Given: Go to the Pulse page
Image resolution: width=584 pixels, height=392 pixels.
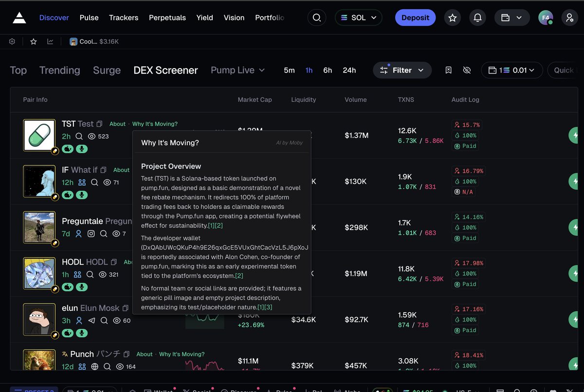Looking at the screenshot, I should pyautogui.click(x=89, y=18).
